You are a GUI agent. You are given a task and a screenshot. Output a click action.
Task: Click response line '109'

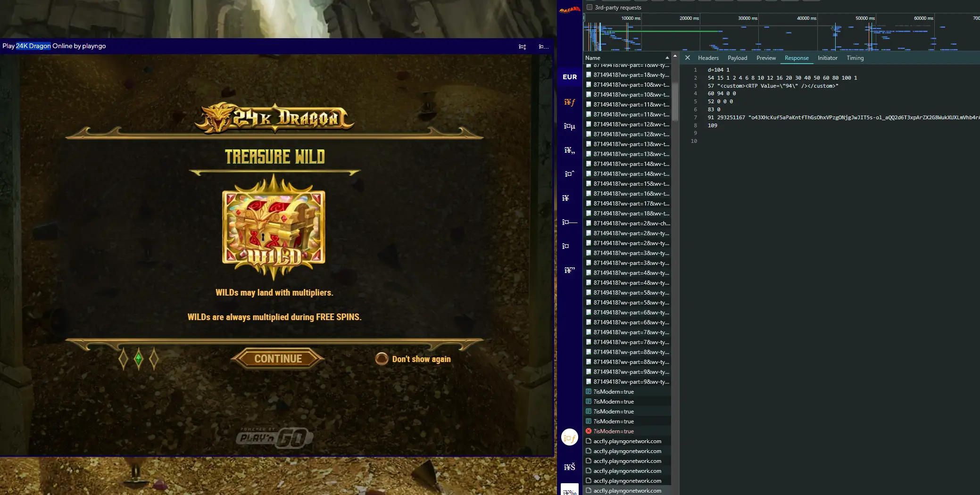(x=712, y=125)
